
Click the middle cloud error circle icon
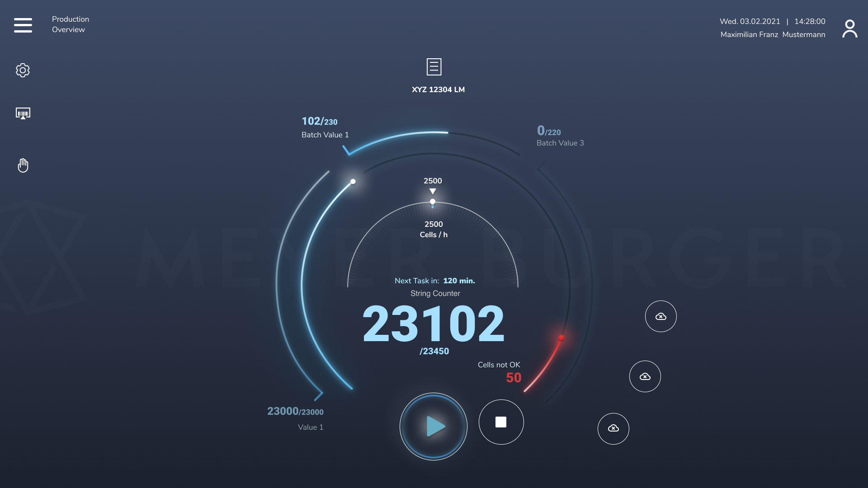[645, 376]
